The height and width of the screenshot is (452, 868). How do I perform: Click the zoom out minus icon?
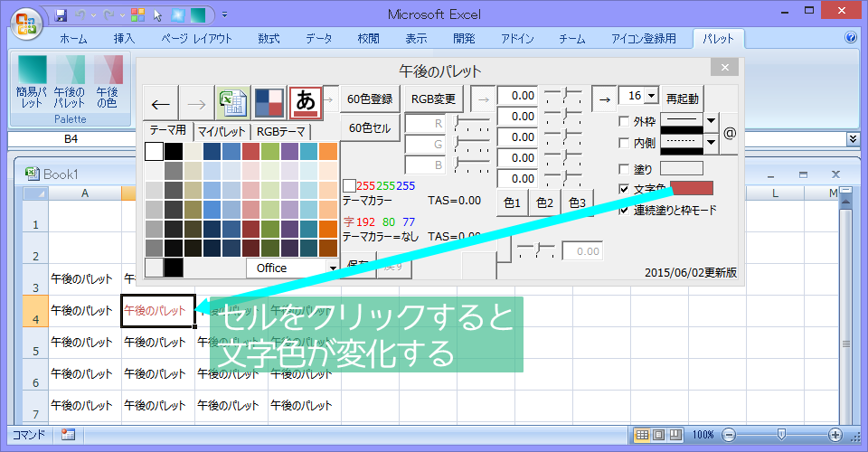pos(730,435)
